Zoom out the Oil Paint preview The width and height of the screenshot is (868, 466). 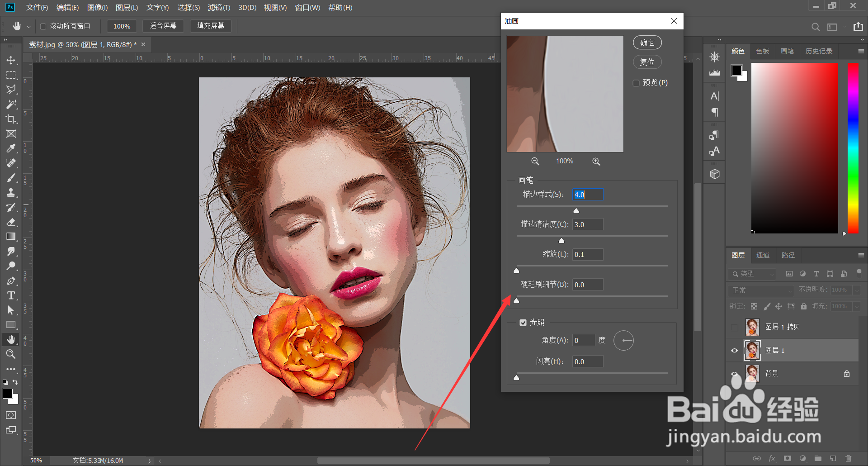[535, 162]
